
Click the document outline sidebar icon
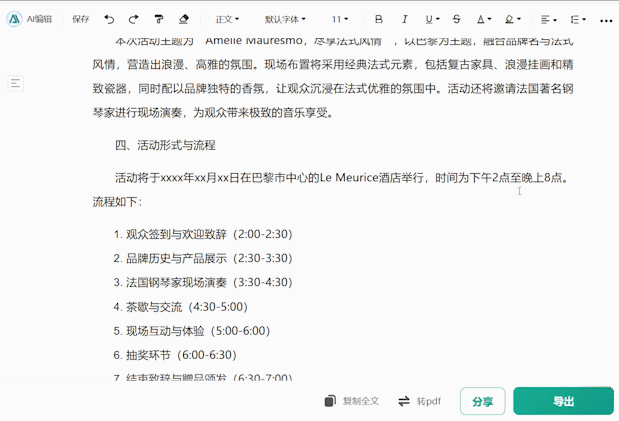pos(15,84)
